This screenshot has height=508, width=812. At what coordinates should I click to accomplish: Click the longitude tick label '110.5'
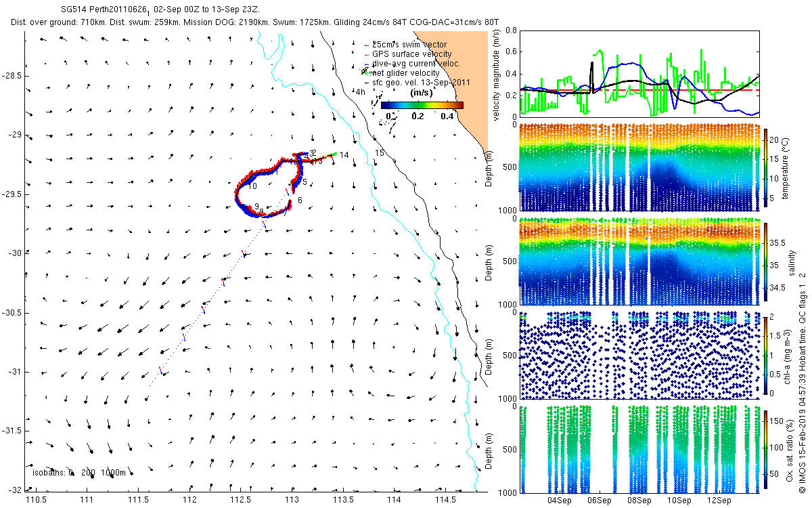tap(35, 500)
